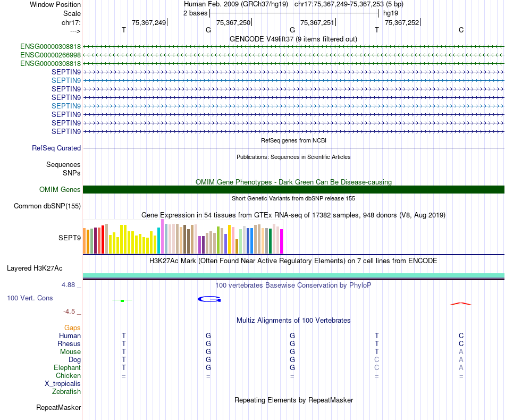Image resolution: width=505 pixels, height=420 pixels.
Task: Click the OMIM Genes track label
Action: coord(60,189)
